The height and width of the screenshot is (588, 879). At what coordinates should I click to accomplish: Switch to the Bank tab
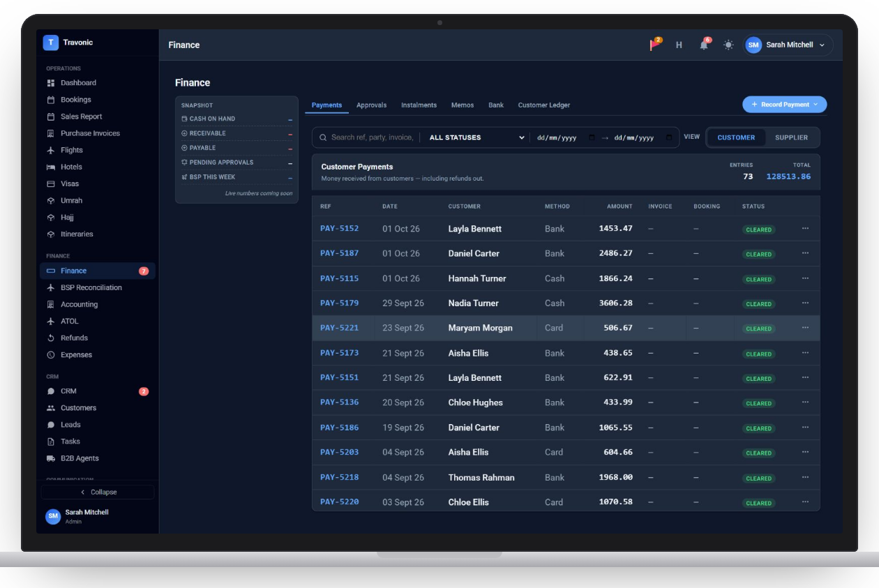pyautogui.click(x=496, y=105)
